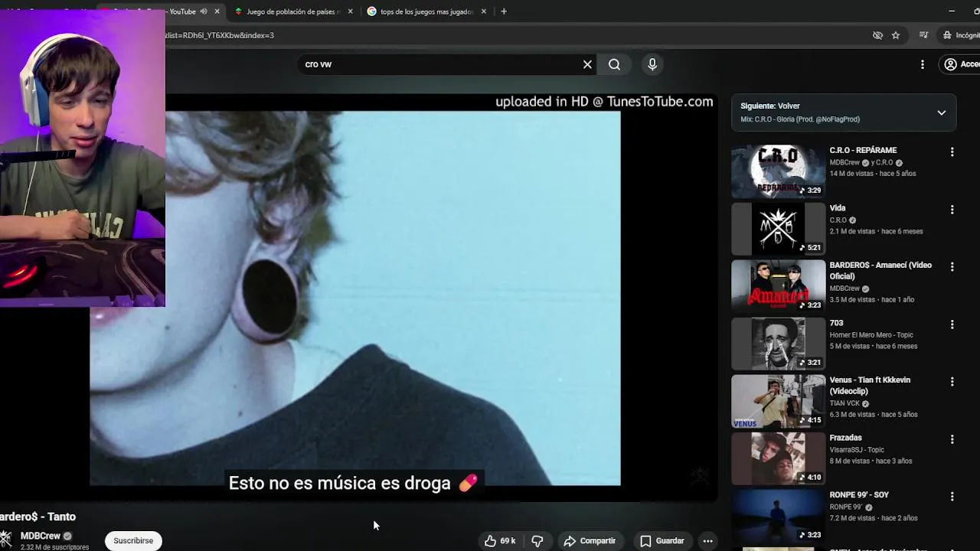
Task: Open options for C.R.O - REPÁRAME
Action: tap(952, 152)
